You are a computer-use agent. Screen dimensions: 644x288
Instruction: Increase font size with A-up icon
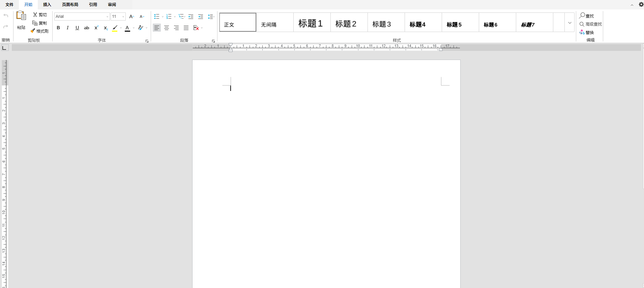click(132, 17)
